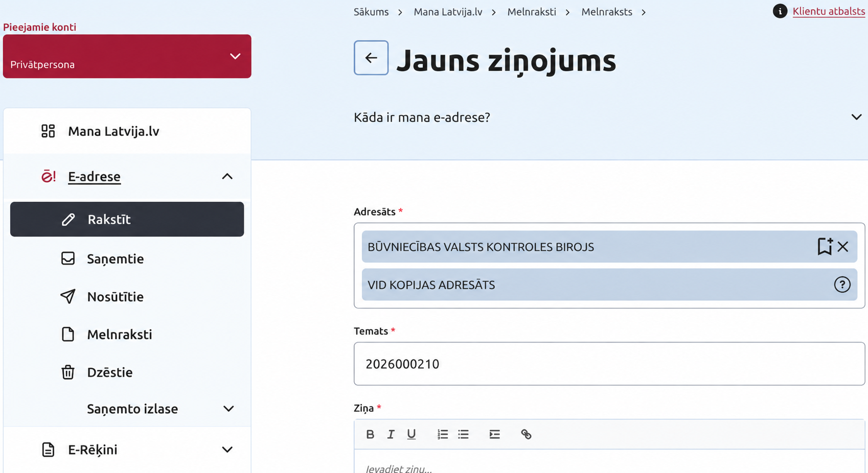Click the E-adrese sidebar label
Screen dimensions: 868x473
(95, 176)
